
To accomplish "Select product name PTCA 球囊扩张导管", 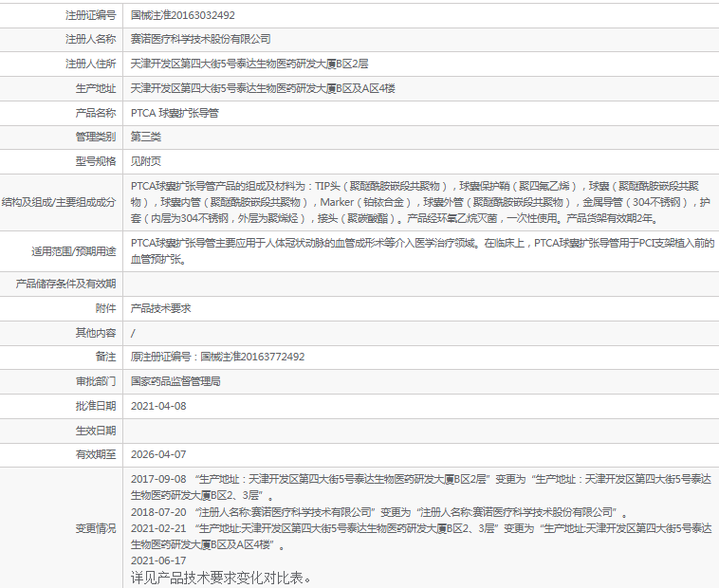I will pyautogui.click(x=175, y=113).
